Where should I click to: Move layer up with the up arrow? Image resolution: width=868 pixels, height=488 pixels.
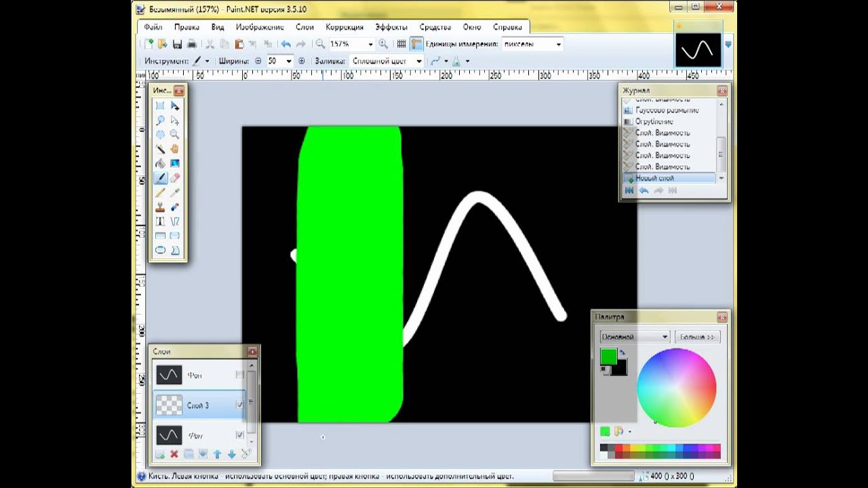(217, 454)
